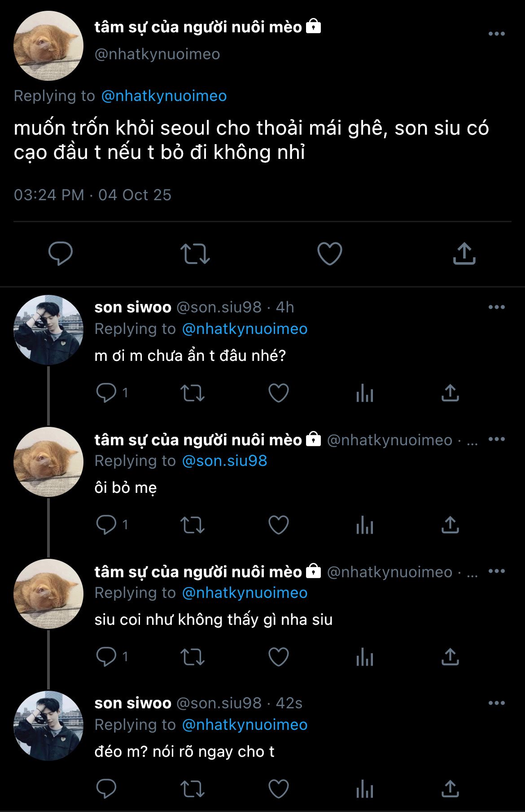Like the main tweet about leaving Seoul

[x=329, y=253]
